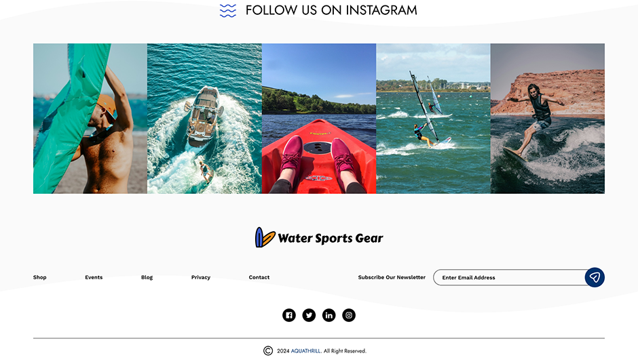638x364 pixels.
Task: Open the wakesurfer near red cliffs photo
Action: (x=548, y=119)
